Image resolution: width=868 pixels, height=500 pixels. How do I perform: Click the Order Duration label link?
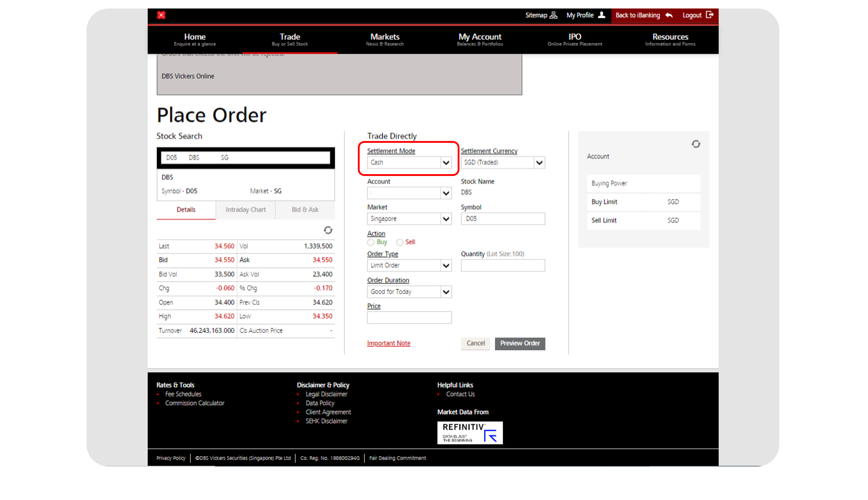pos(388,280)
